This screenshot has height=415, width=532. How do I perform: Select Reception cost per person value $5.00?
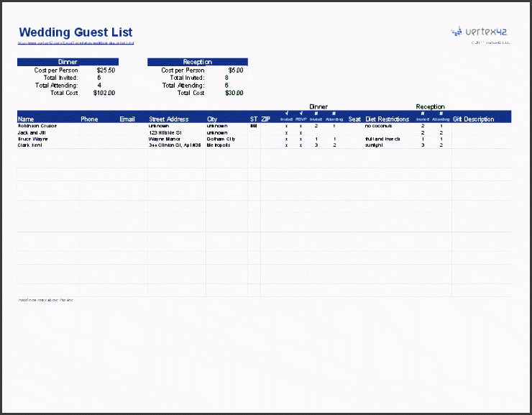click(235, 70)
